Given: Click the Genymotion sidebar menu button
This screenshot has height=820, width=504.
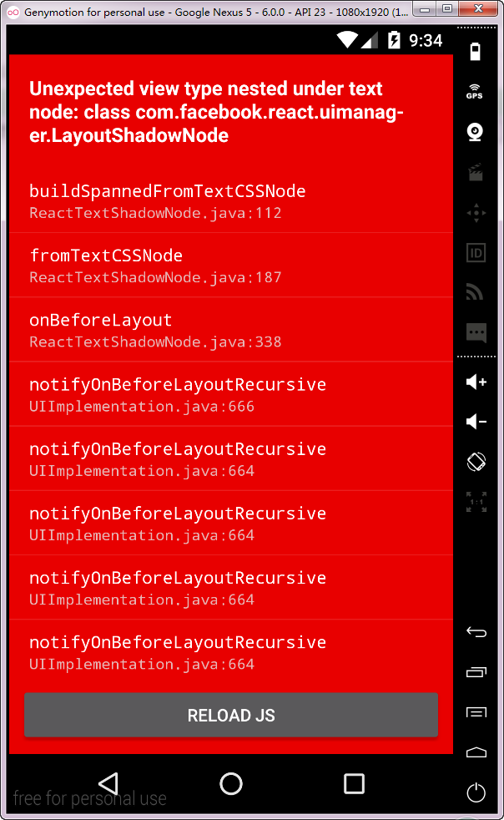Looking at the screenshot, I should click(x=476, y=712).
